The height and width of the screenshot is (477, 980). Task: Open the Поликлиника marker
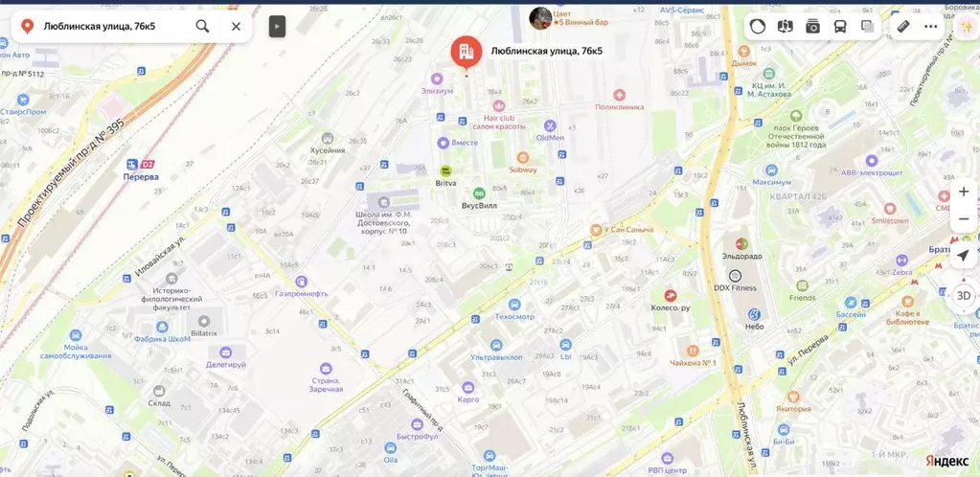pos(620,95)
